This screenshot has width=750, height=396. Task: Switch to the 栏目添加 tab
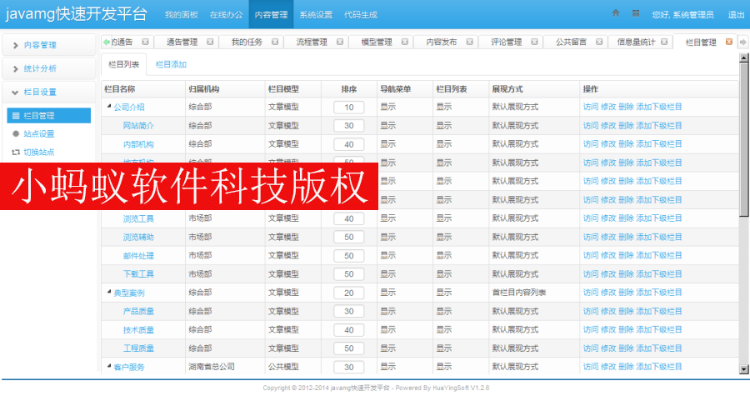click(x=171, y=65)
